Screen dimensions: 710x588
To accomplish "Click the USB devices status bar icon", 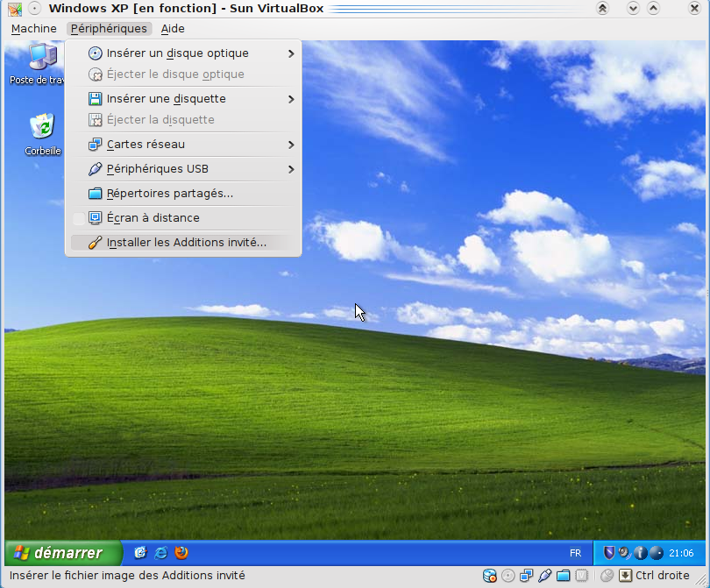I will (544, 576).
